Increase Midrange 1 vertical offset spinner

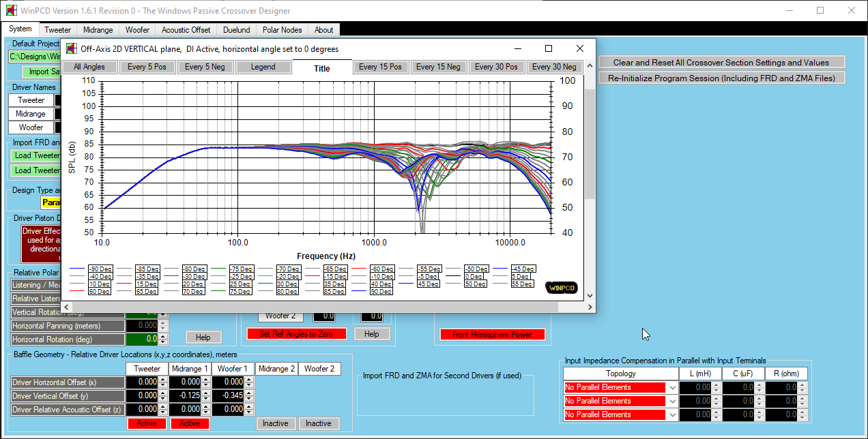[205, 393]
